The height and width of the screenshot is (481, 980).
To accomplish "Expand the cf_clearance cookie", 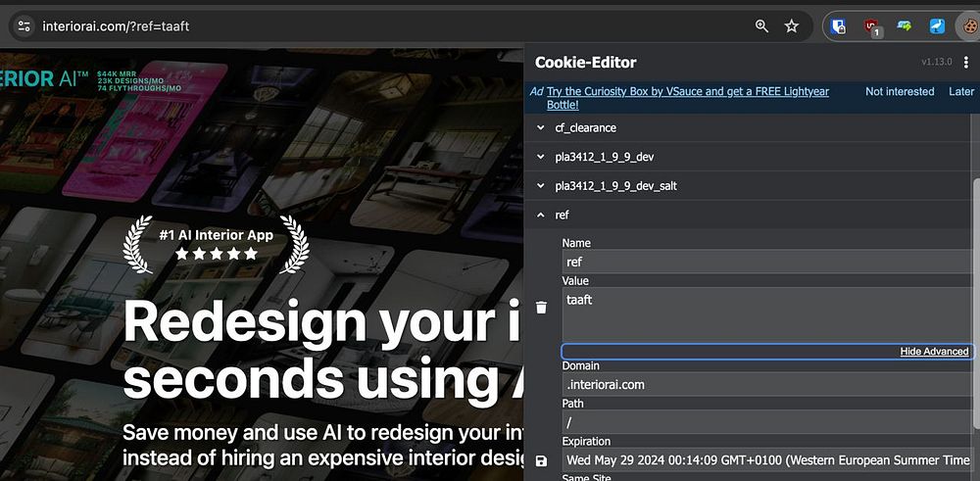I will click(749, 127).
